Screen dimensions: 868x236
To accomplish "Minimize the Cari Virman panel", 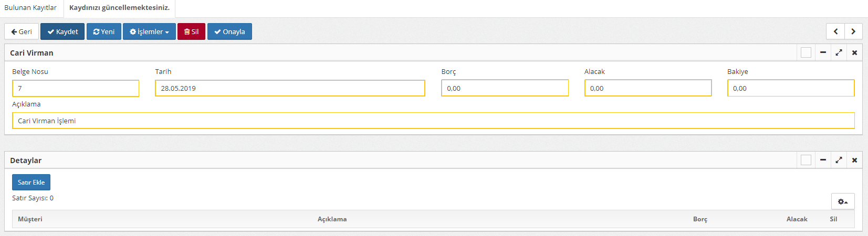I will pyautogui.click(x=823, y=52).
